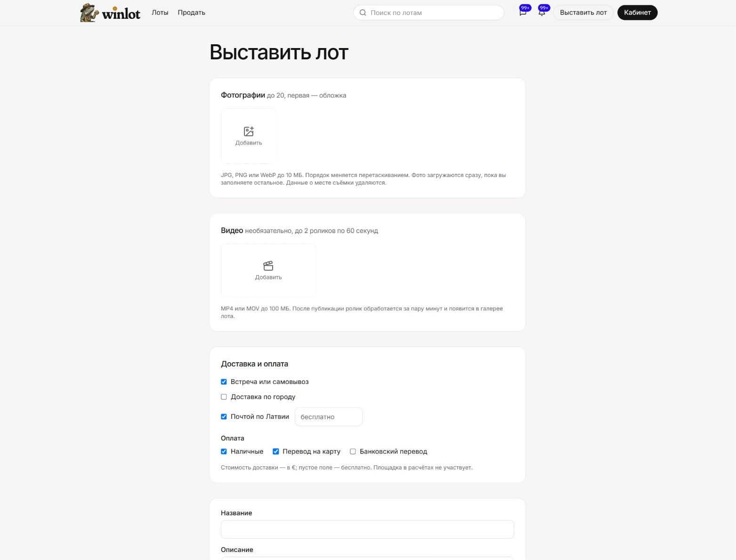Click the 'JPG, PNG или WebP' hint text
This screenshot has height=560, width=736.
point(364,179)
